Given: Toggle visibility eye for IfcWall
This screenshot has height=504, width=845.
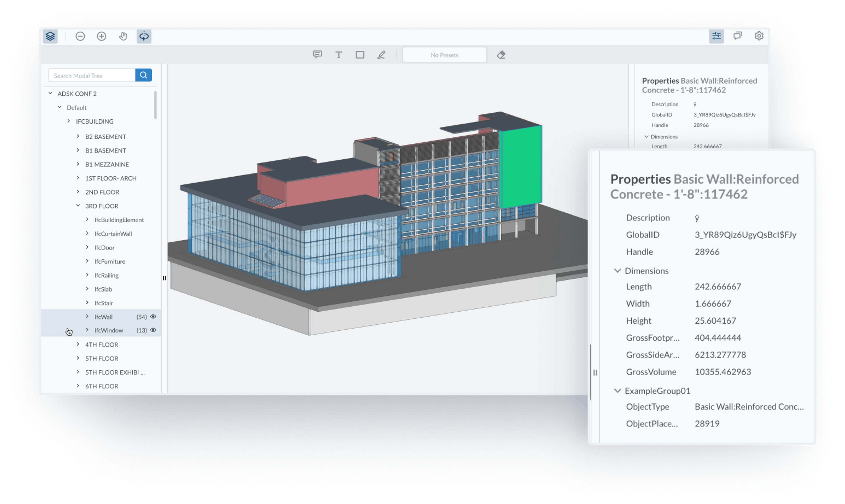Looking at the screenshot, I should (x=153, y=316).
